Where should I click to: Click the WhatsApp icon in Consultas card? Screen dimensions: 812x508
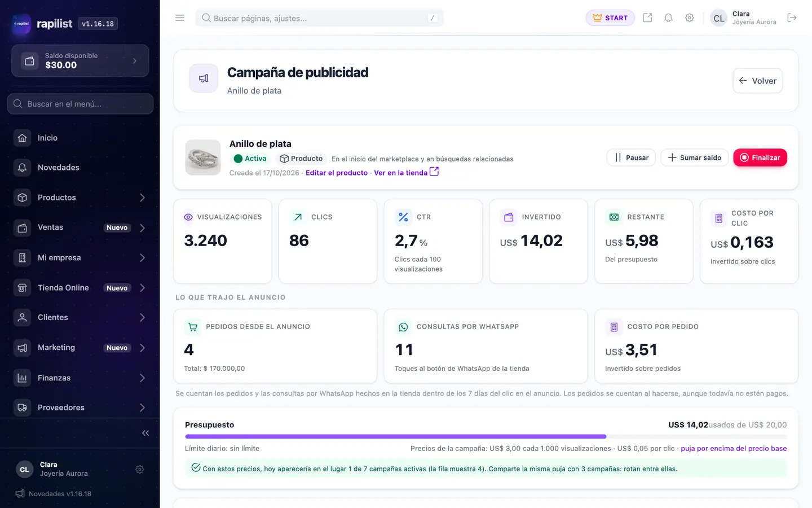[x=403, y=327]
